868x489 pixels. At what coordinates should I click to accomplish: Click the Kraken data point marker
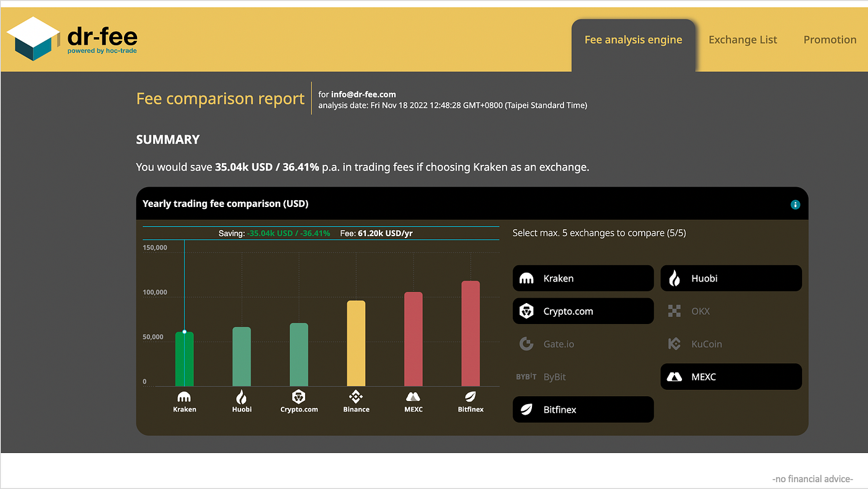coord(184,332)
